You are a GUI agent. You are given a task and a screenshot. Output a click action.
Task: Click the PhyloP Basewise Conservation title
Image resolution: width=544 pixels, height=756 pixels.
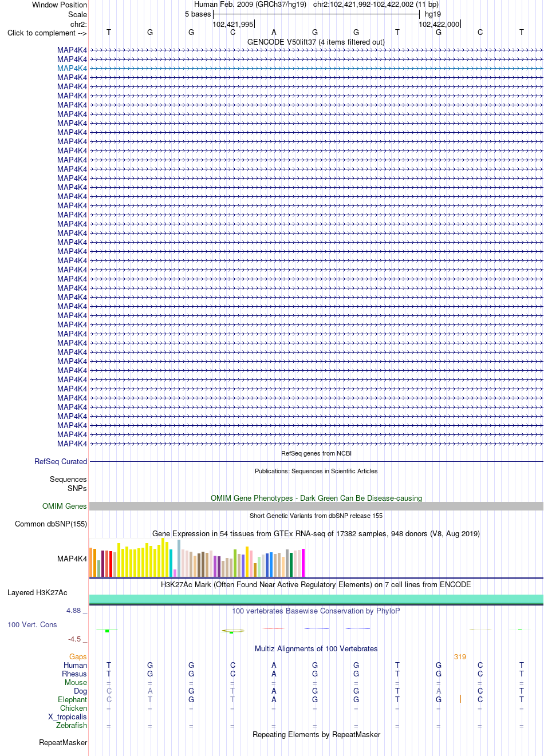click(316, 611)
